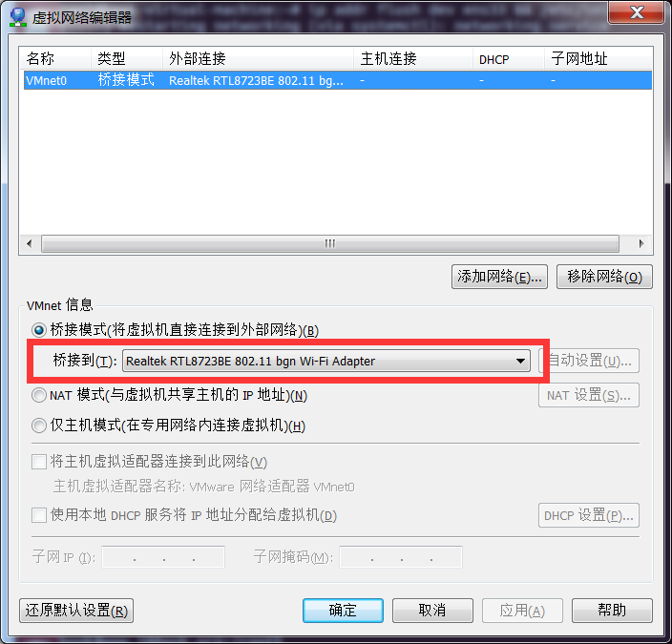Image resolution: width=672 pixels, height=644 pixels.
Task: Open the bridge-to adapter dropdown
Action: (326, 361)
